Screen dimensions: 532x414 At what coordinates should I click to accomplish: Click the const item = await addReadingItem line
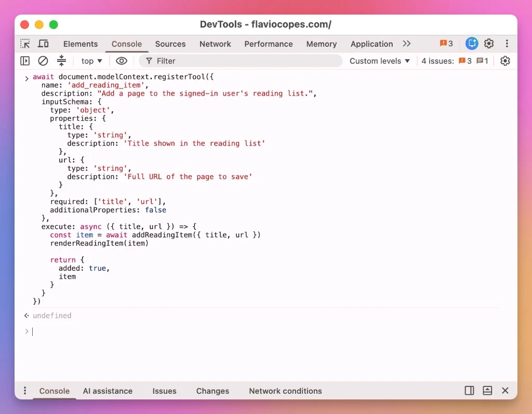tap(155, 235)
